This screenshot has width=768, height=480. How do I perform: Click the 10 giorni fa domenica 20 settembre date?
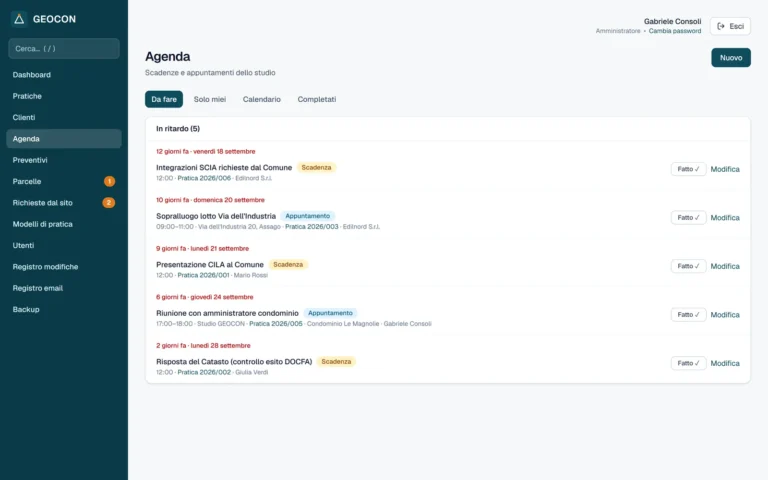point(210,200)
